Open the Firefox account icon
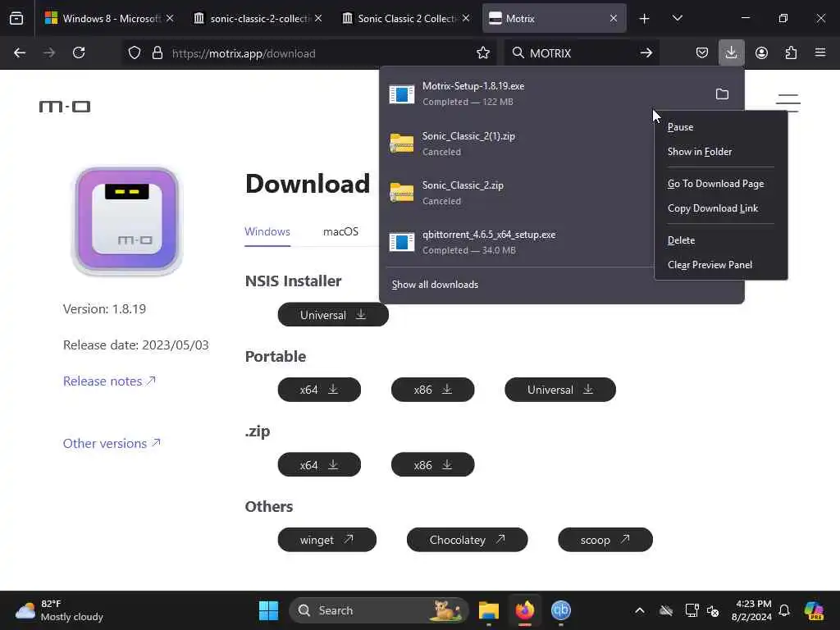The height and width of the screenshot is (630, 840). (761, 53)
